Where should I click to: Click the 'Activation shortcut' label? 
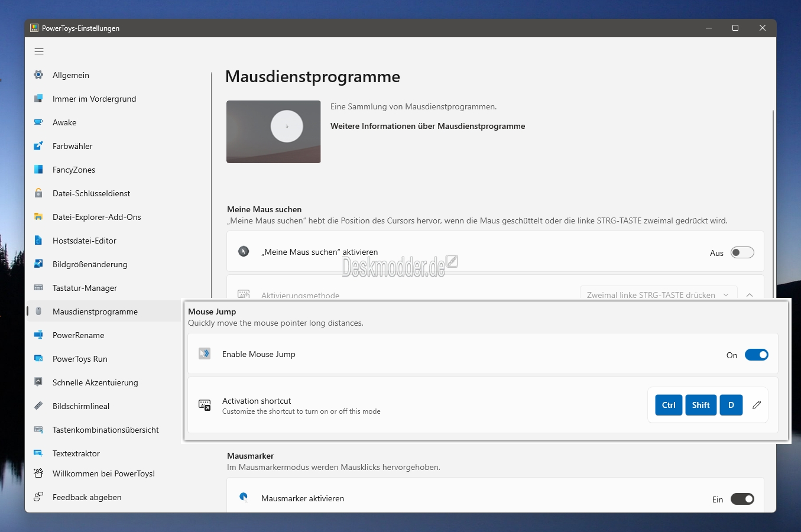coord(257,401)
